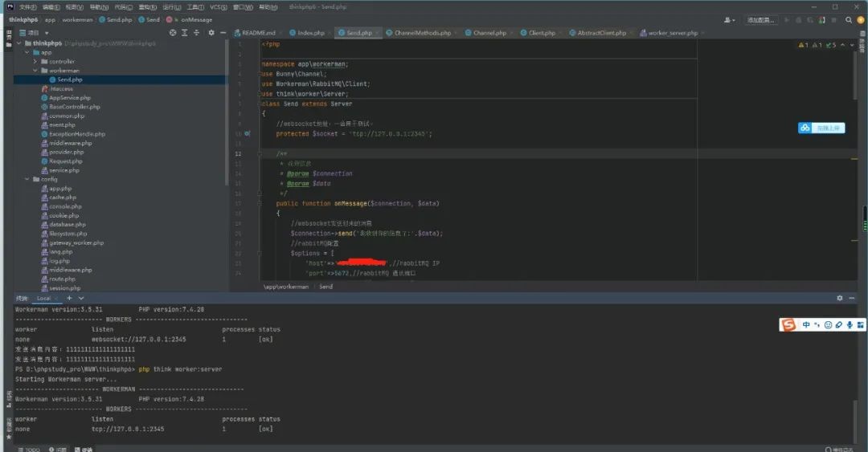Click the Send breadcrumb below the editor
This screenshot has height=452, width=868.
325,287
